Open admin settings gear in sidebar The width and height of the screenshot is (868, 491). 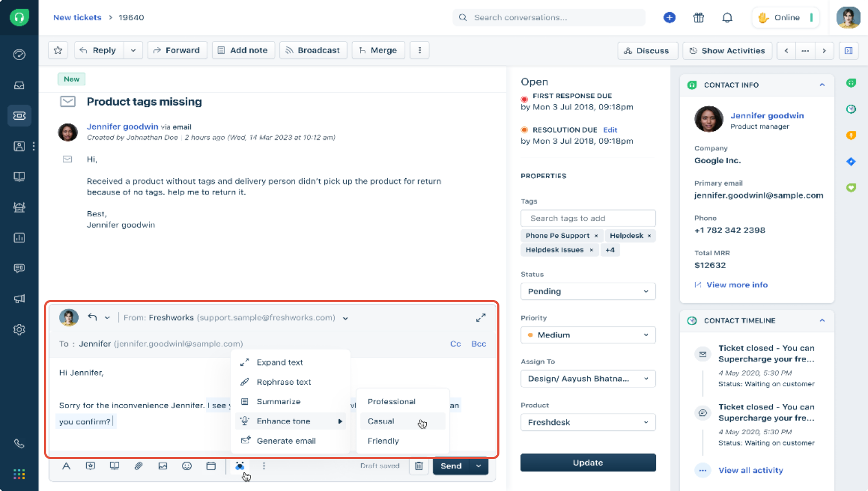[x=19, y=330]
